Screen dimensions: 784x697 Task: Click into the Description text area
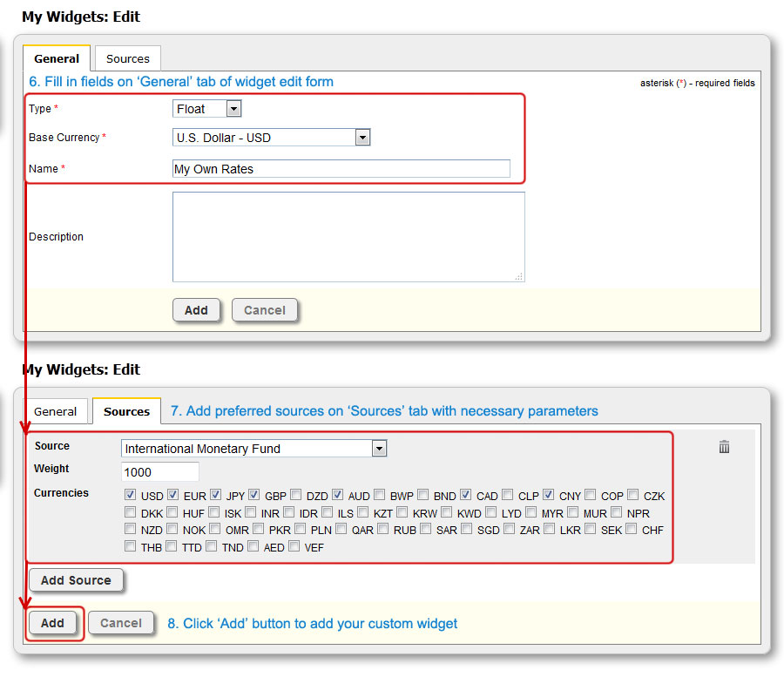[x=348, y=237]
